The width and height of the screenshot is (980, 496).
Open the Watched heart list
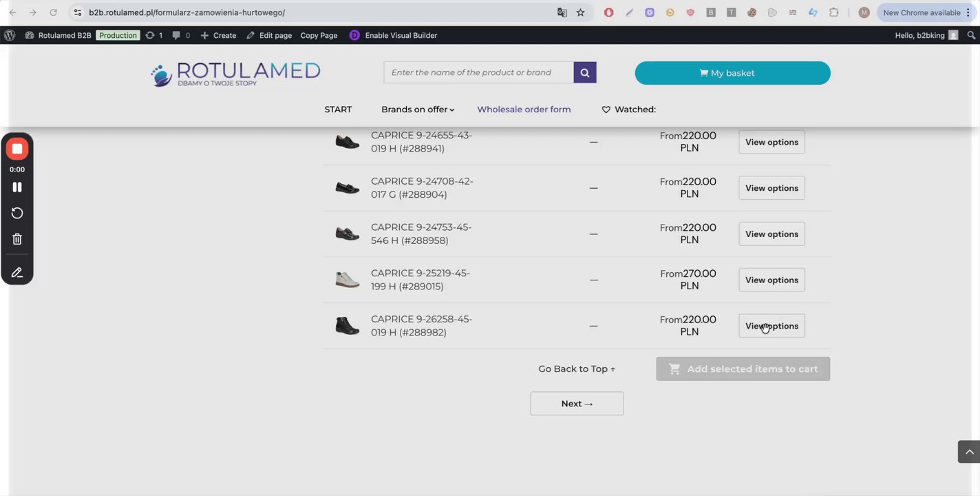pyautogui.click(x=628, y=110)
